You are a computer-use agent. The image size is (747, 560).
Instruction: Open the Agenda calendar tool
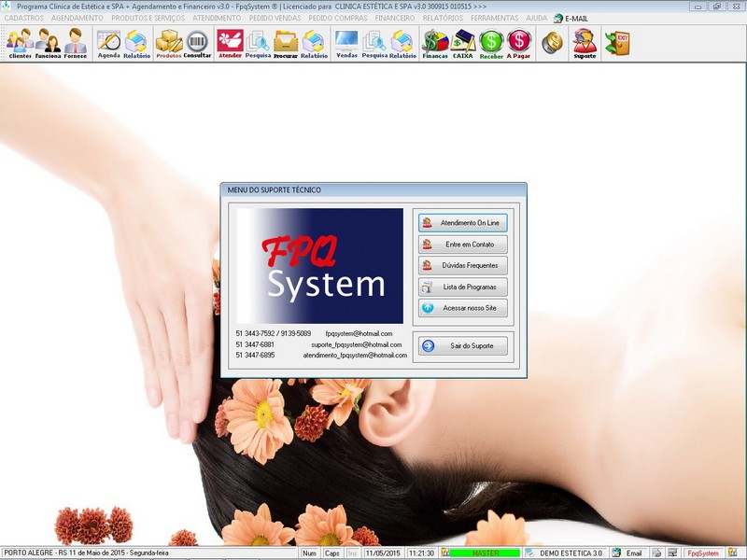108,44
